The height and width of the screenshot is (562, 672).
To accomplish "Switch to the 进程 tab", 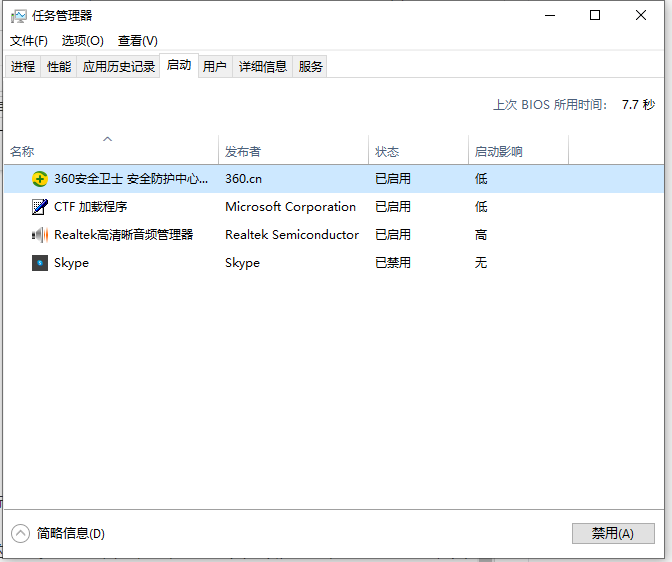I will [x=23, y=66].
